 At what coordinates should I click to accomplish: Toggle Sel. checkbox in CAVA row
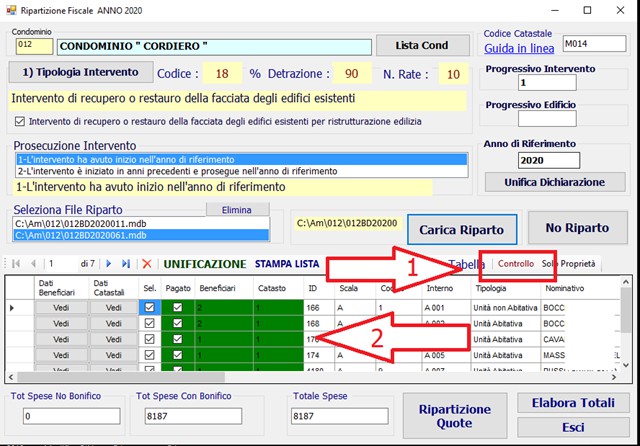(150, 339)
